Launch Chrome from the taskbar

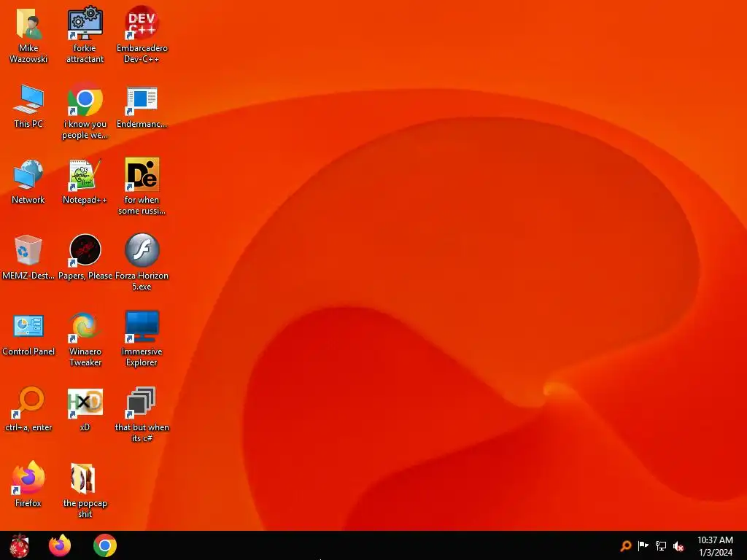point(105,545)
